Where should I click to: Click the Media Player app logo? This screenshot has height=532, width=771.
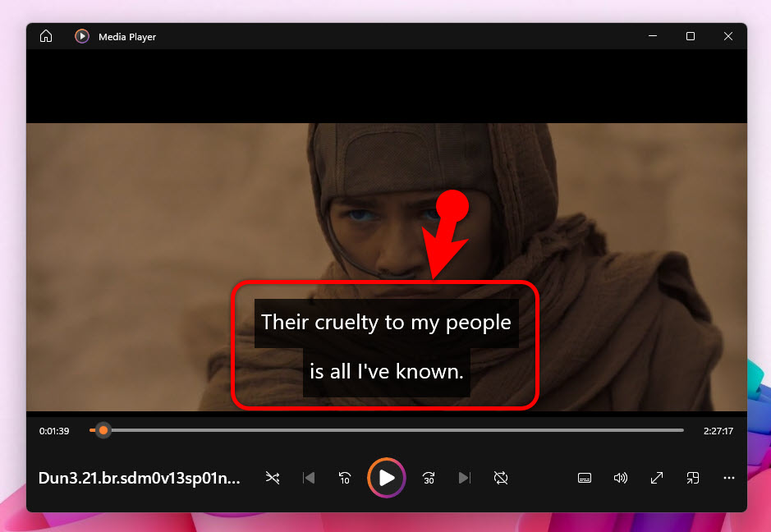[81, 36]
